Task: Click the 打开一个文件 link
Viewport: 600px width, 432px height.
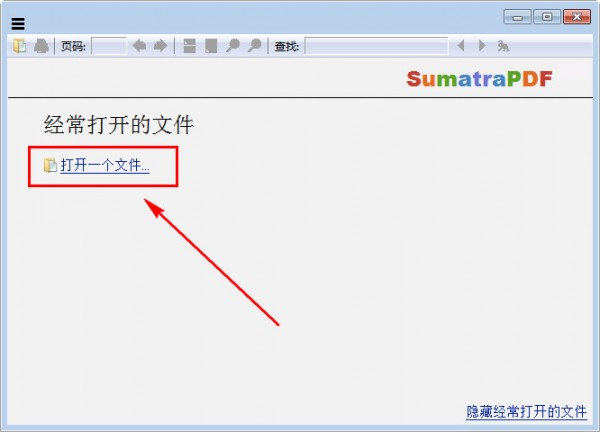Action: pos(105,165)
